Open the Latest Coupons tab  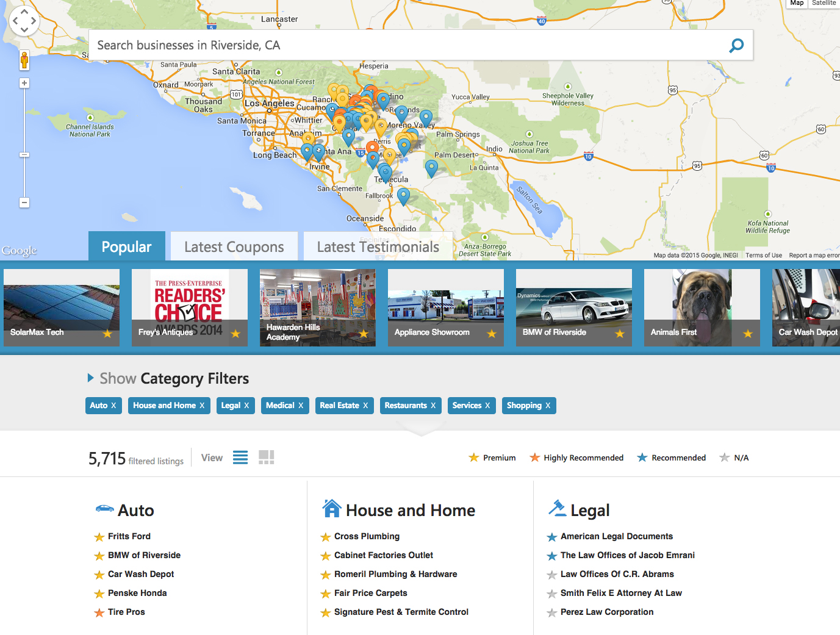tap(234, 246)
